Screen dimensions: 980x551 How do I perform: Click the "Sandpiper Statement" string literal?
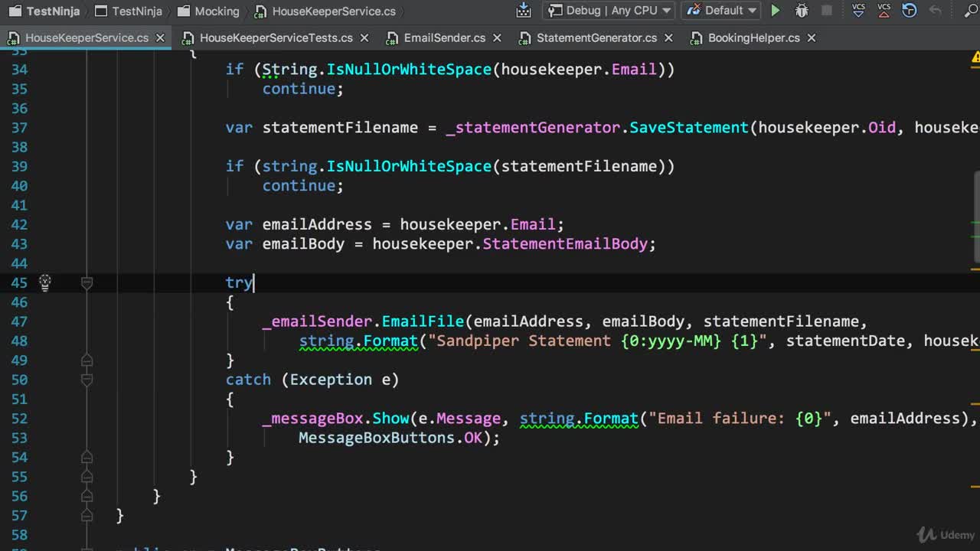tap(597, 341)
